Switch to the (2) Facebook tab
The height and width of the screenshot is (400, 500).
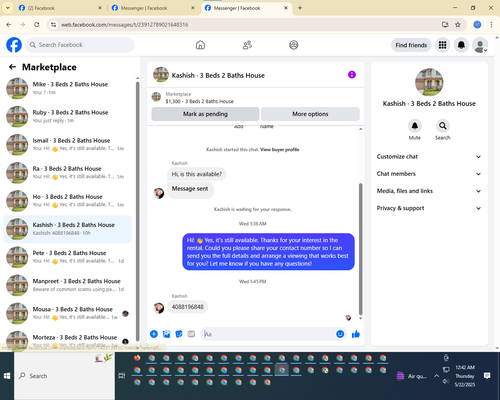(60, 8)
